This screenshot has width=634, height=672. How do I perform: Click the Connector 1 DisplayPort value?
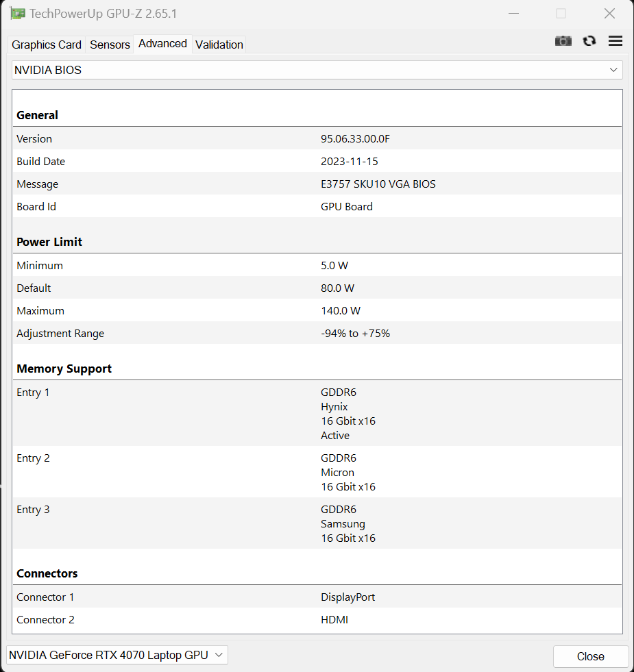(x=348, y=597)
